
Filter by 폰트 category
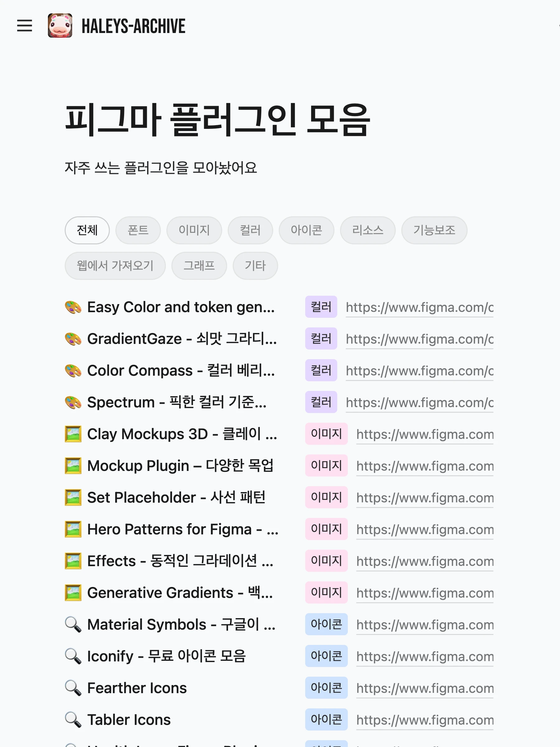click(x=138, y=230)
